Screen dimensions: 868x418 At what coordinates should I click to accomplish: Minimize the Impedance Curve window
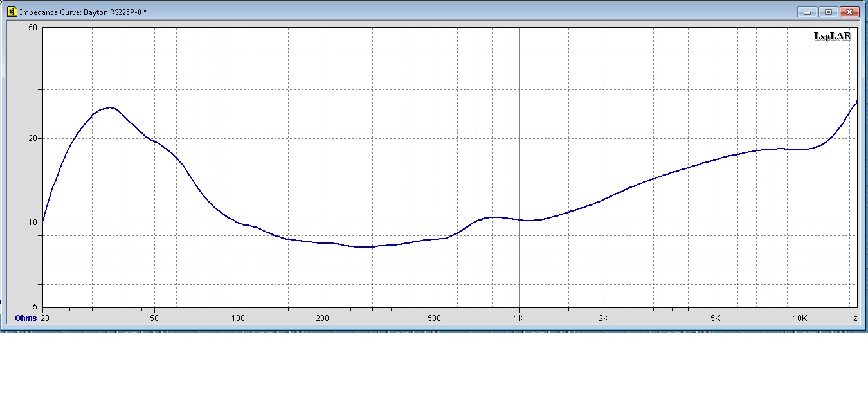tap(806, 12)
